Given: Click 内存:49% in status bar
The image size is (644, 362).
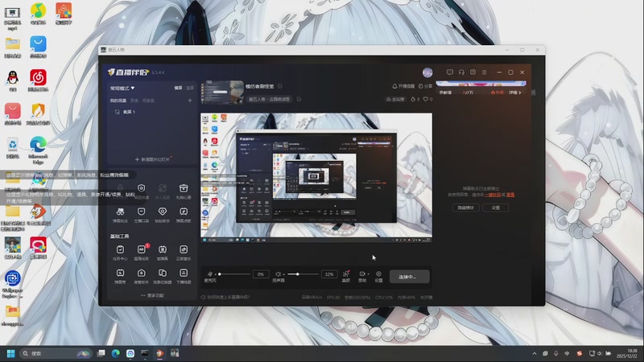Looking at the screenshot, I should coord(407,298).
